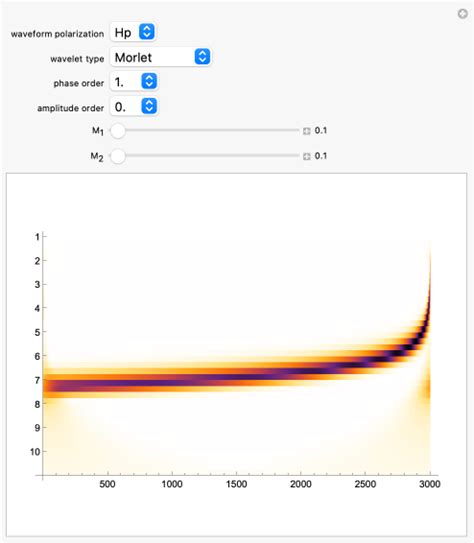Click the panel options circle icon
The width and height of the screenshot is (474, 543).
pos(463,14)
